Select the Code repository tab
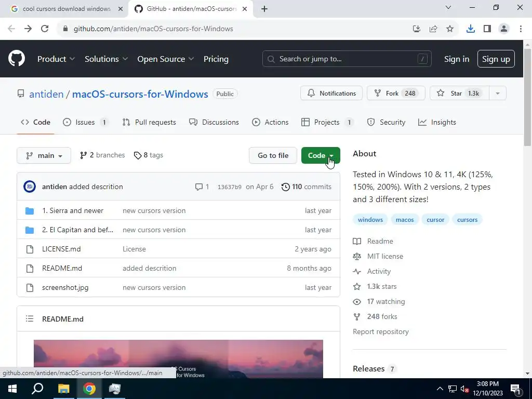 click(x=36, y=122)
